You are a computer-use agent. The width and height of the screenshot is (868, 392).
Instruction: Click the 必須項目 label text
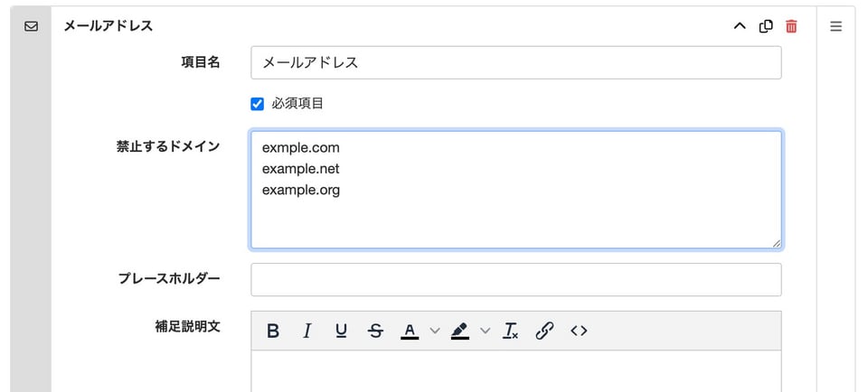(x=297, y=104)
